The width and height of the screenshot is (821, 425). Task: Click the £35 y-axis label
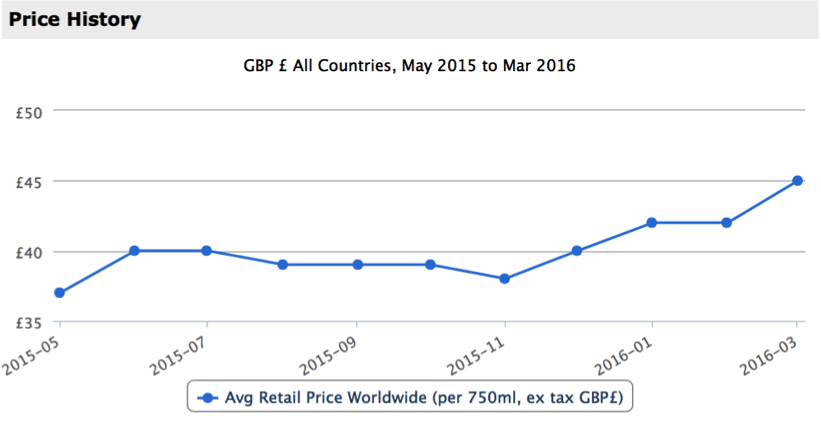click(28, 322)
